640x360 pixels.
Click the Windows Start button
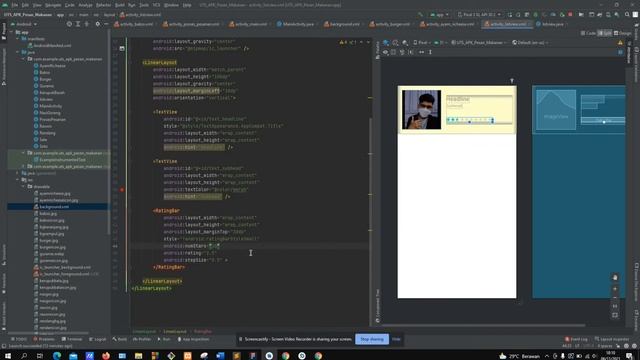point(8,356)
